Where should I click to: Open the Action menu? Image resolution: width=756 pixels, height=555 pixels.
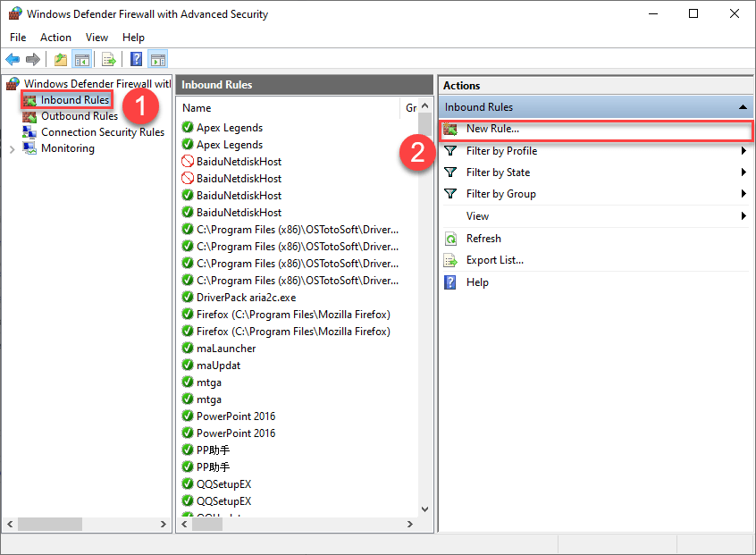[55, 38]
